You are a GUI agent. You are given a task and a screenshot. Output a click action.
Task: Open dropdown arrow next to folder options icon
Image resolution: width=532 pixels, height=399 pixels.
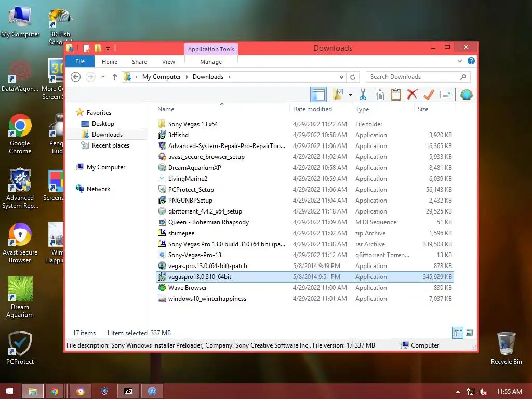pyautogui.click(x=350, y=95)
